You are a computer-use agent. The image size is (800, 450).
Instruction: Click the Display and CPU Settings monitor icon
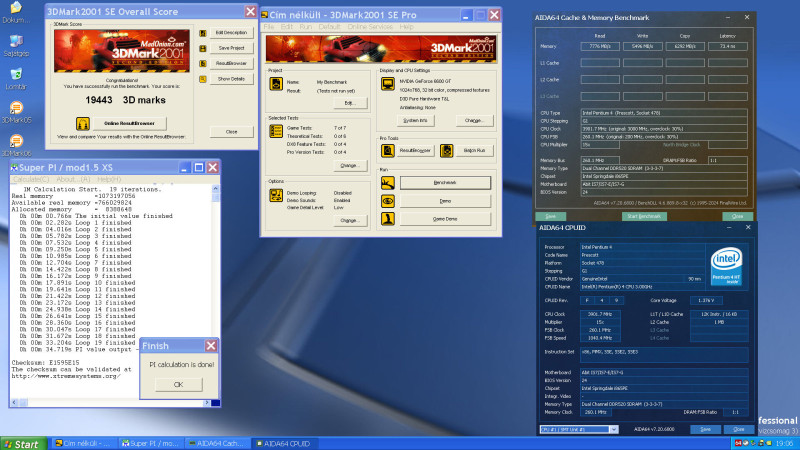pos(388,84)
